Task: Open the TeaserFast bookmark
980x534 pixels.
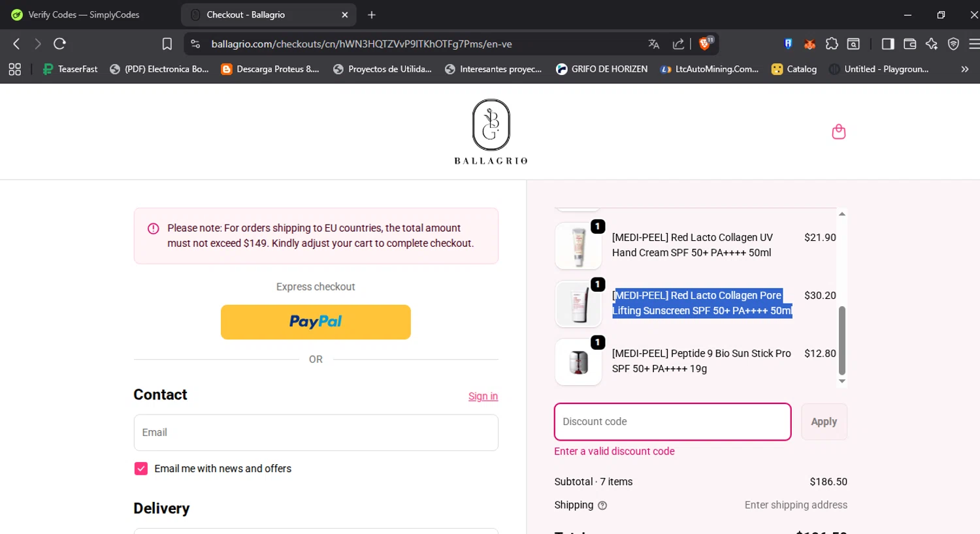Action: pyautogui.click(x=69, y=69)
